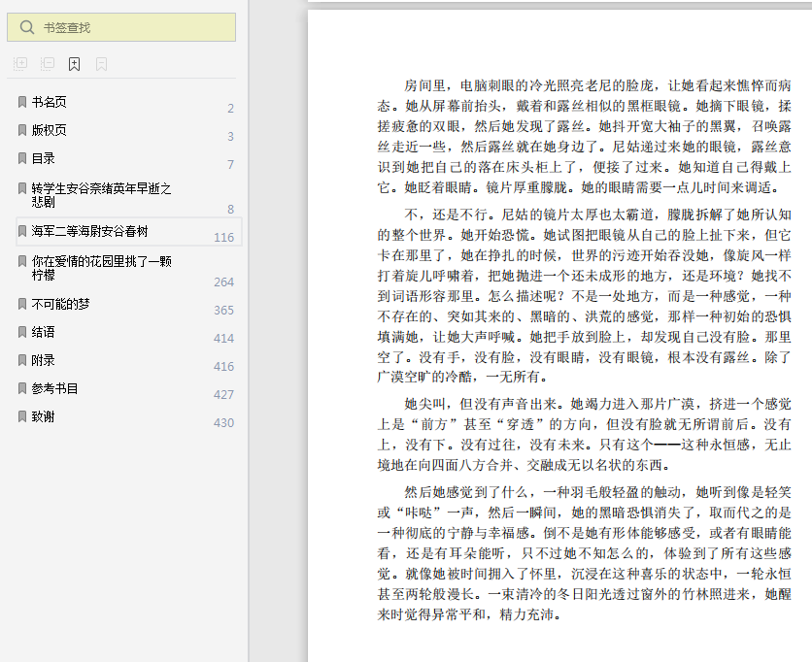
Task: Jump to the 参考书目 bookmark
Action: click(55, 388)
